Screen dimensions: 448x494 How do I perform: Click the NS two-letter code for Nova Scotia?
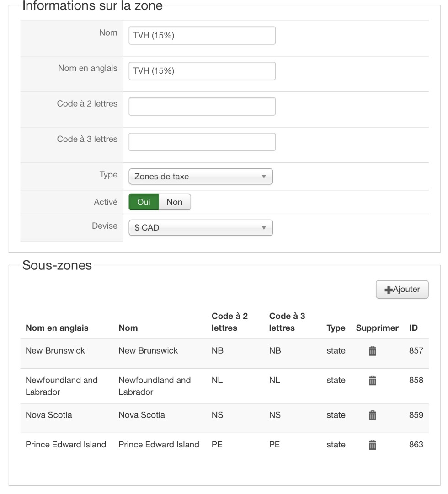point(218,415)
